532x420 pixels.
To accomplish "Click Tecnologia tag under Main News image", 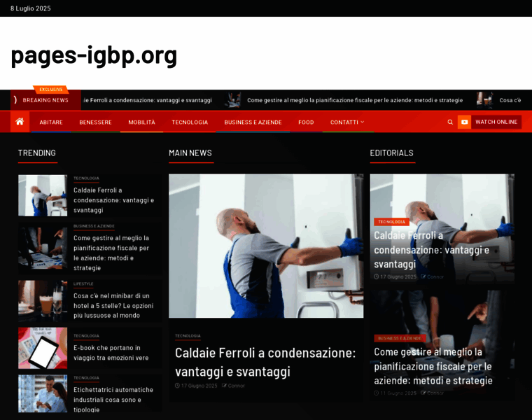I will point(188,336).
